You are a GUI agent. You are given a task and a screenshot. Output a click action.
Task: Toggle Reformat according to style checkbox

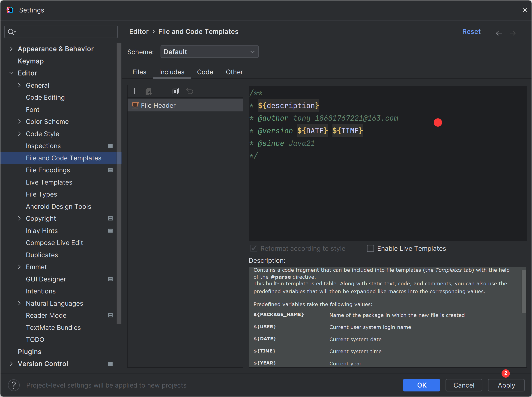point(254,248)
